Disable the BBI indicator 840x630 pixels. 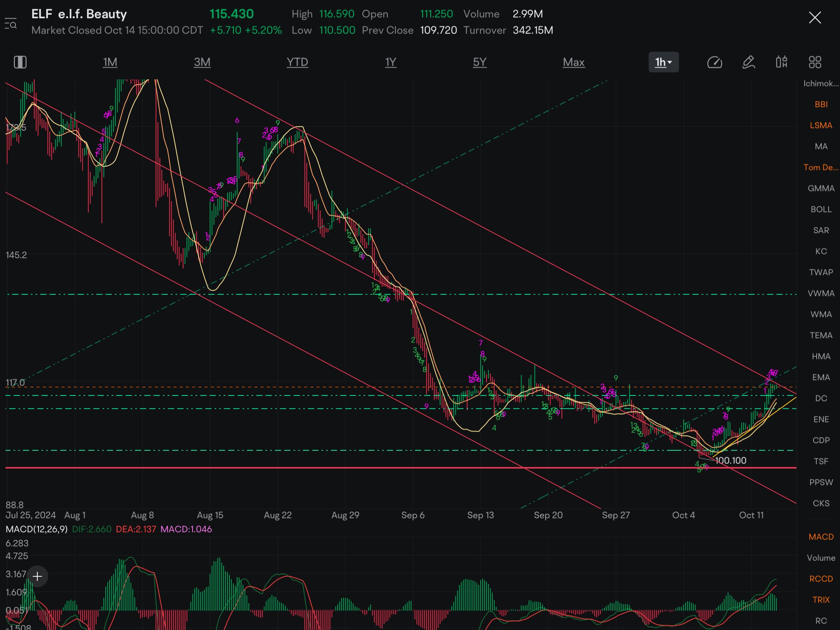point(821,105)
